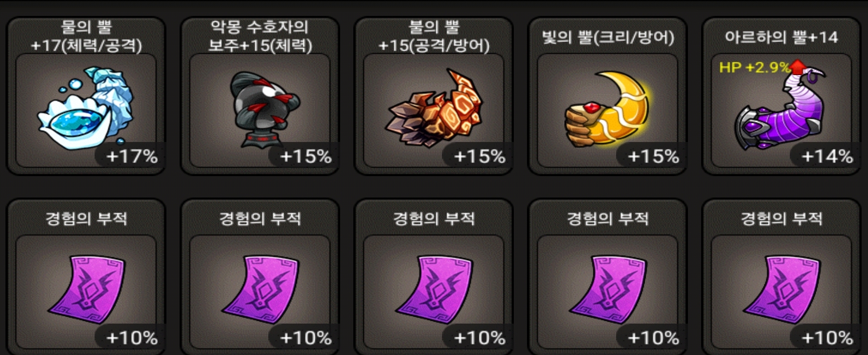Select the black Nightmare Guardian orb icon

point(263,109)
